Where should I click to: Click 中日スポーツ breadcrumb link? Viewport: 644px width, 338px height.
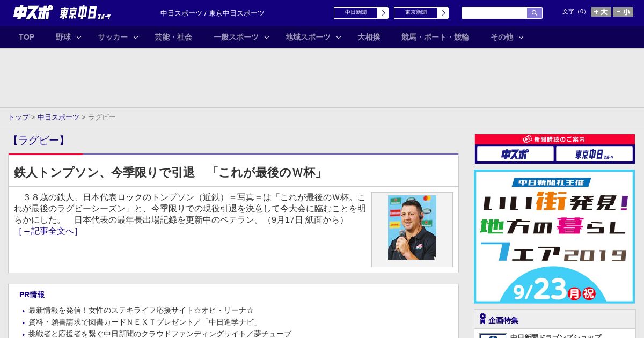pos(58,117)
